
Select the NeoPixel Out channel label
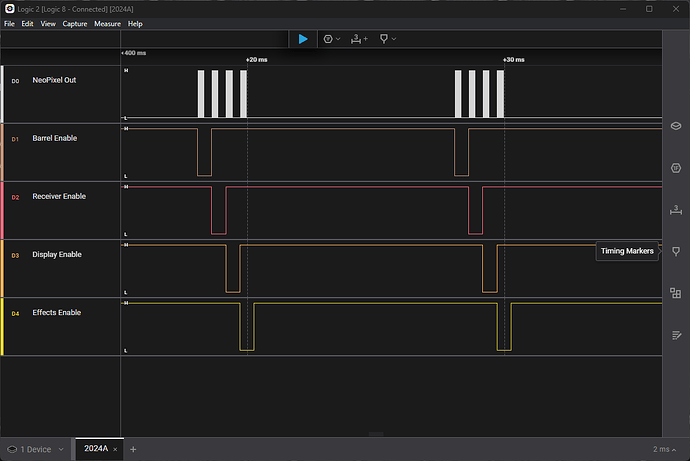click(x=54, y=80)
